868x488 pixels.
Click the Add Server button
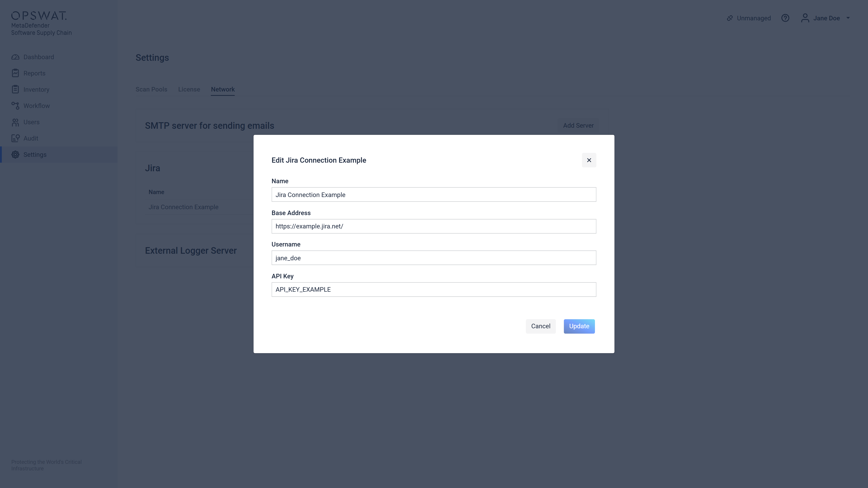578,126
